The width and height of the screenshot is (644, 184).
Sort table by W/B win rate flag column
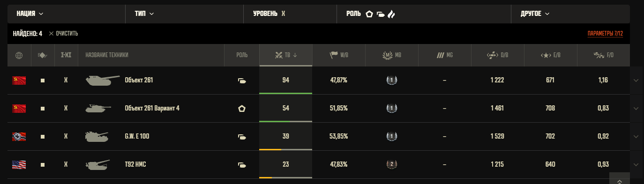339,55
